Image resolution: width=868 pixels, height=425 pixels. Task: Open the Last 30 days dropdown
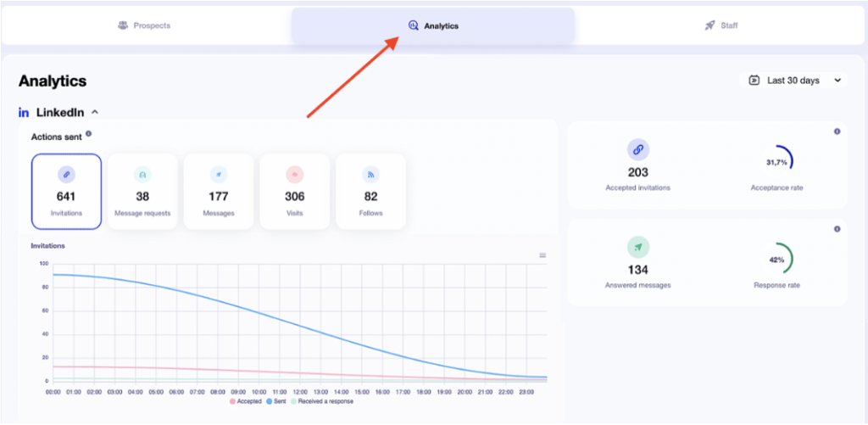click(x=793, y=81)
